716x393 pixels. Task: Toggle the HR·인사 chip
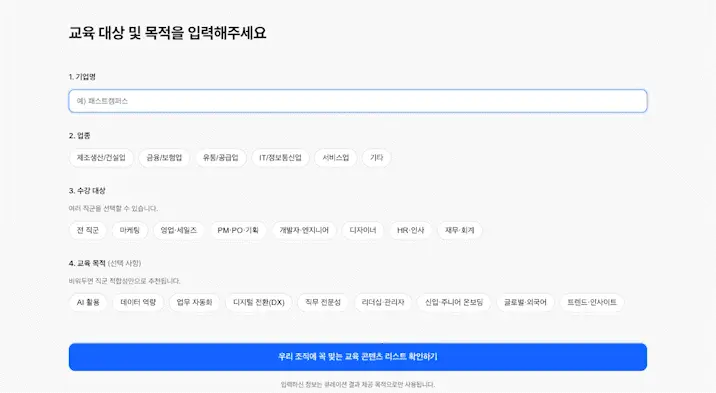[x=411, y=231]
